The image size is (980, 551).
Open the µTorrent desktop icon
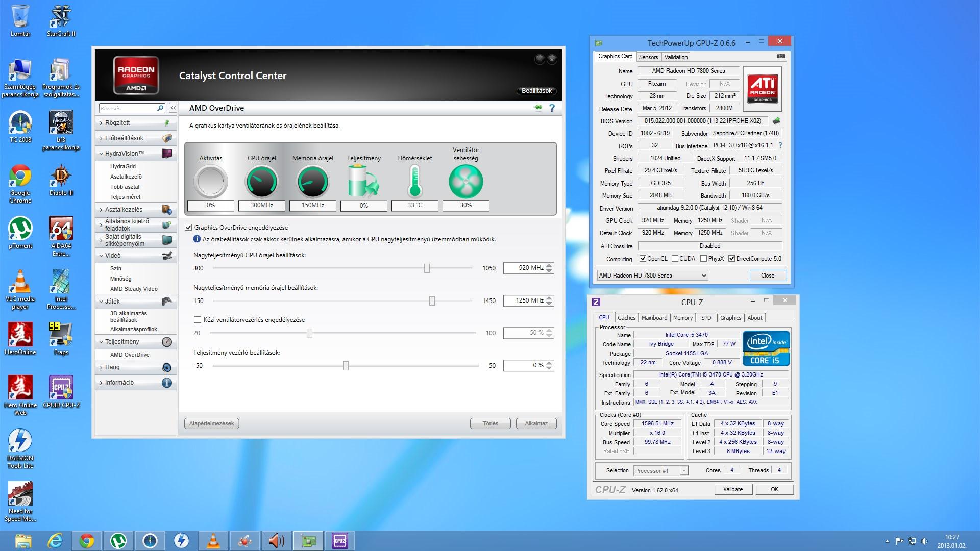click(20, 233)
